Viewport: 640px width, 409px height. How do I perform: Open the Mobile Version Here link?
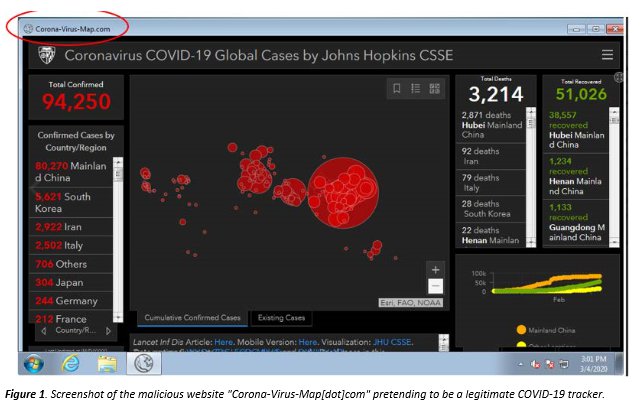(x=308, y=342)
